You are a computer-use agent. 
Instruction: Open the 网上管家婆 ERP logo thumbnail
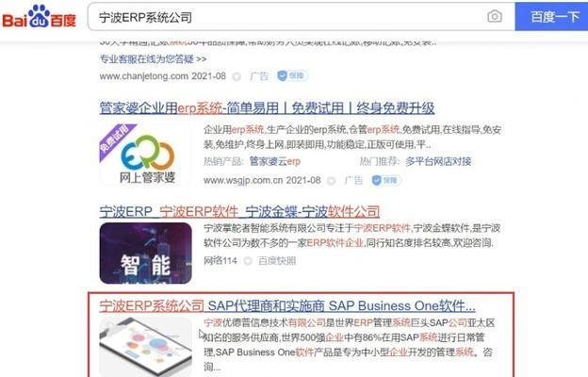145,155
